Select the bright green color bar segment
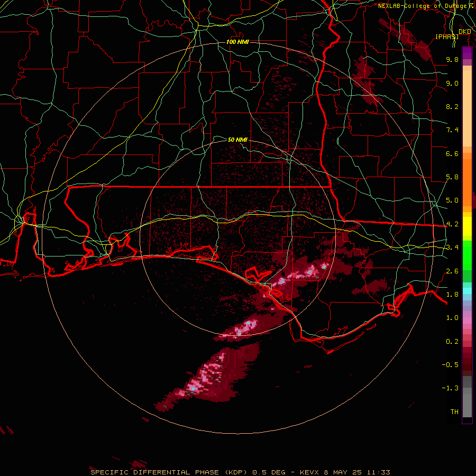 pos(467,255)
